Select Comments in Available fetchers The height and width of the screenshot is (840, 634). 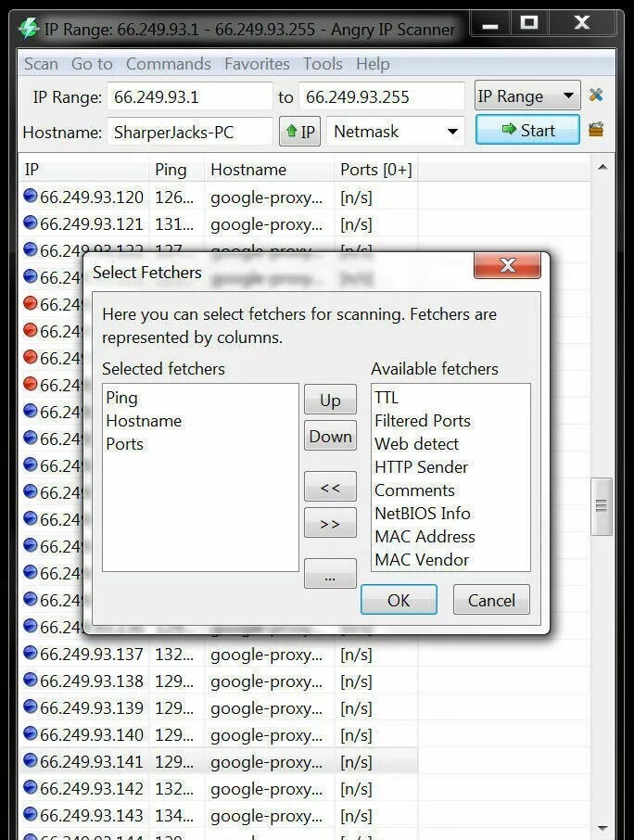(x=414, y=490)
